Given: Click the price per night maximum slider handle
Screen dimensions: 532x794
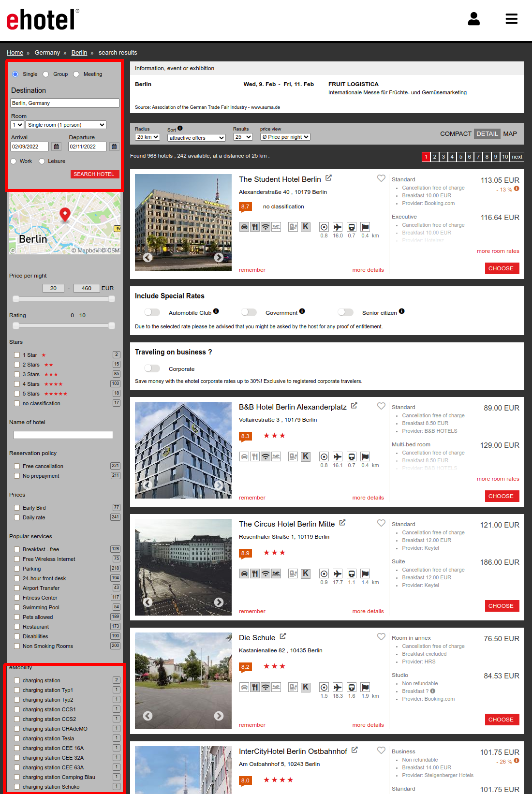Looking at the screenshot, I should 112,299.
